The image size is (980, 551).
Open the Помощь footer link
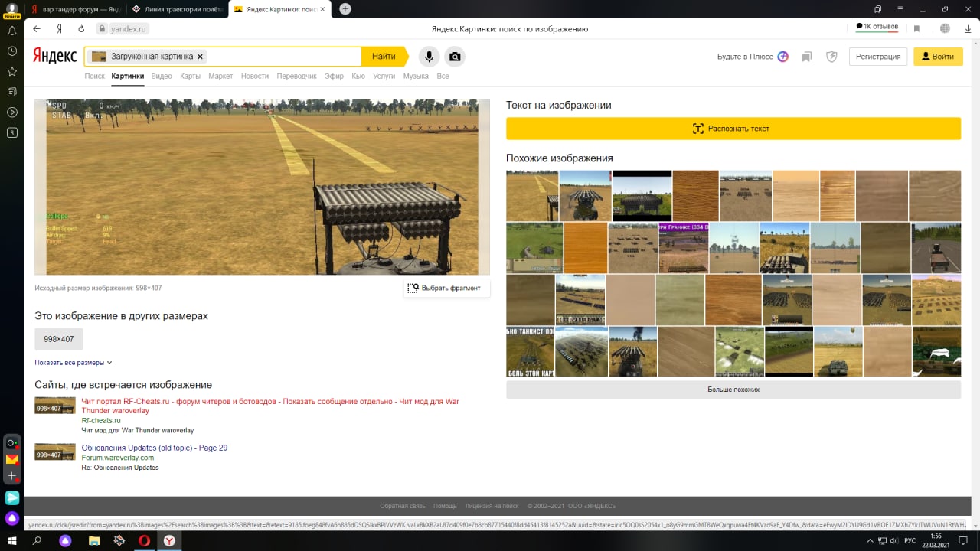(x=445, y=506)
